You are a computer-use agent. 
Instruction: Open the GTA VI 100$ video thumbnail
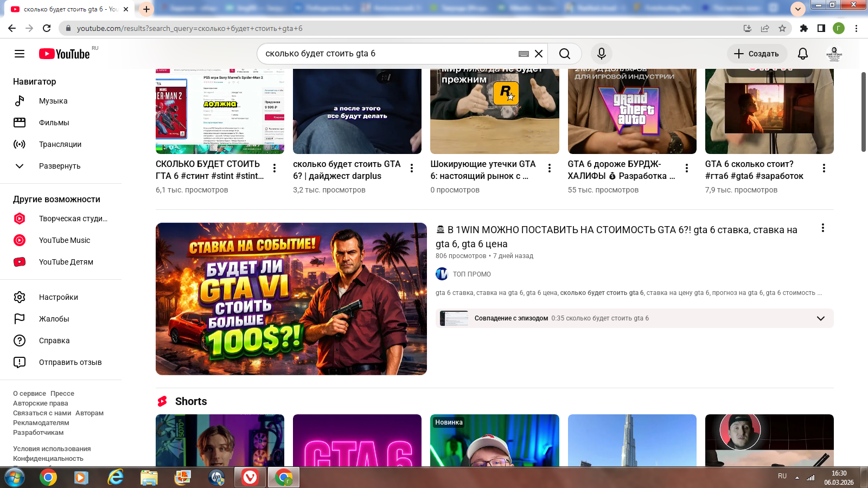tap(291, 299)
